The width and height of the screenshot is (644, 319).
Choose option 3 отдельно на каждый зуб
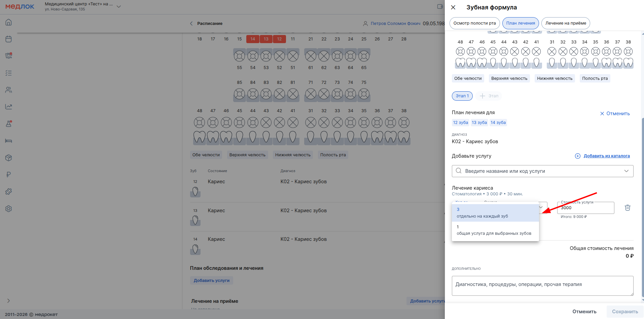point(495,213)
